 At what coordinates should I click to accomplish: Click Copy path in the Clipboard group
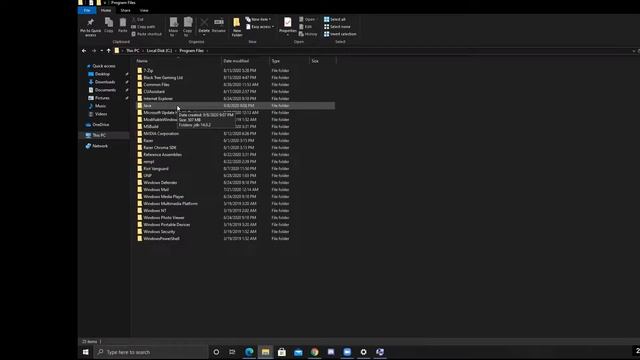[143, 27]
